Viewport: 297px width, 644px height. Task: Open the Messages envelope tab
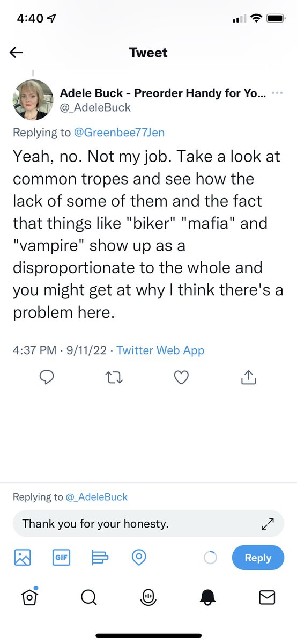(267, 597)
